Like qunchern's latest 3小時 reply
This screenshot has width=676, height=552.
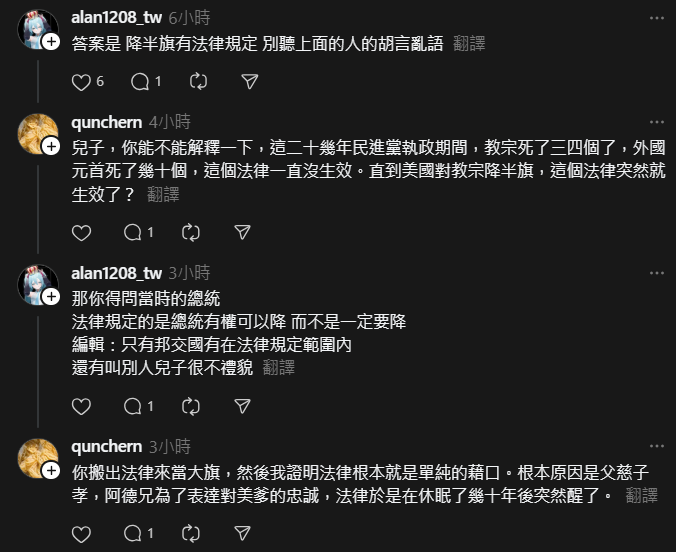[x=81, y=534]
